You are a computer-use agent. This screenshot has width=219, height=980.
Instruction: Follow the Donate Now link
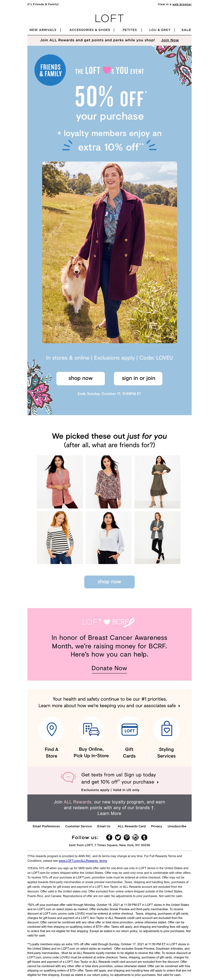[109, 668]
